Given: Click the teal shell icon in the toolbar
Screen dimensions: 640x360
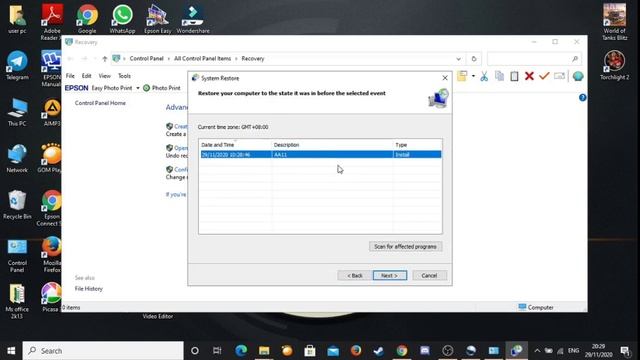Looking at the screenshot, I should click(x=578, y=76).
